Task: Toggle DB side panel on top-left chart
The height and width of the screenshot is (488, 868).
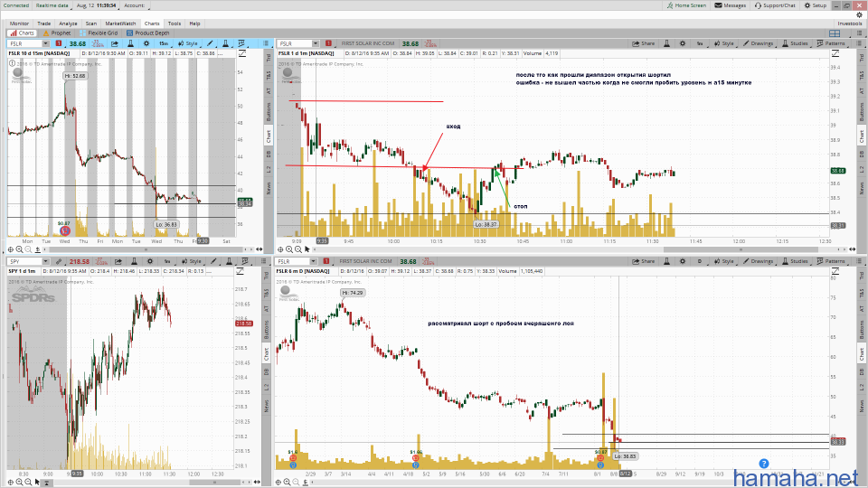Action: 269,154
